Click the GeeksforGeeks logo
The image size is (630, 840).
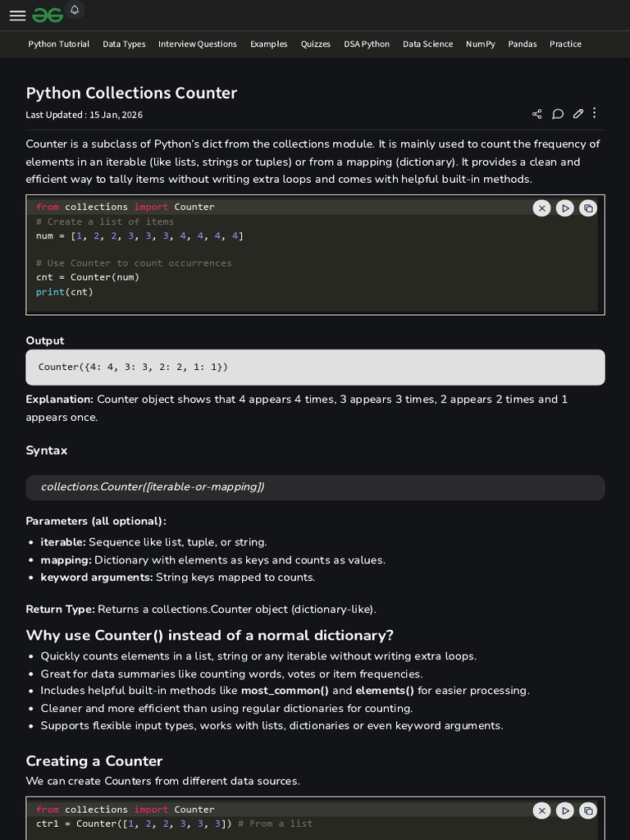click(x=47, y=16)
